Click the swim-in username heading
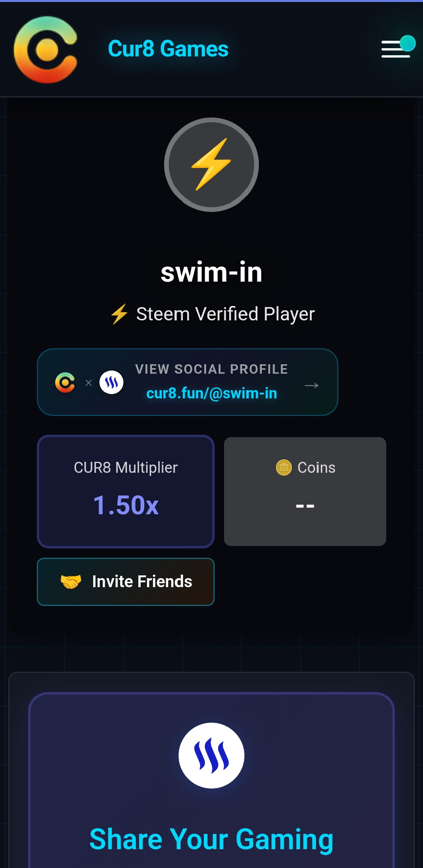Image resolution: width=423 pixels, height=868 pixels. click(x=211, y=272)
